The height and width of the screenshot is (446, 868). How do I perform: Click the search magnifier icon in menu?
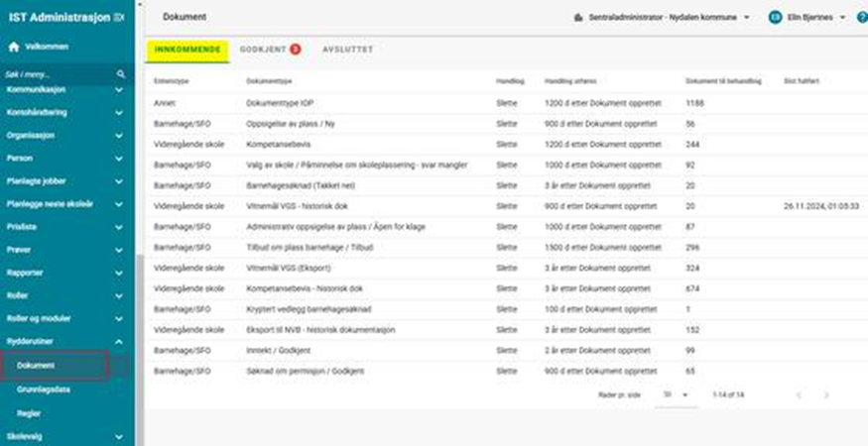pos(121,74)
